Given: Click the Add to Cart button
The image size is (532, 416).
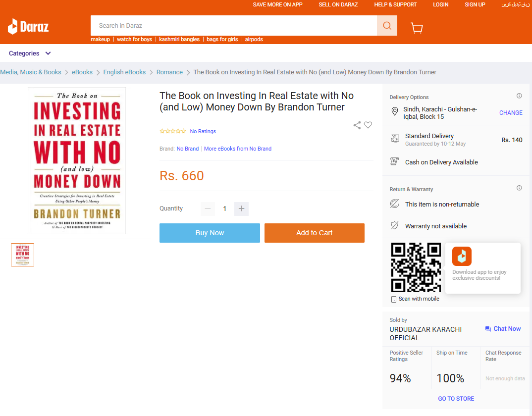Looking at the screenshot, I should pyautogui.click(x=314, y=233).
